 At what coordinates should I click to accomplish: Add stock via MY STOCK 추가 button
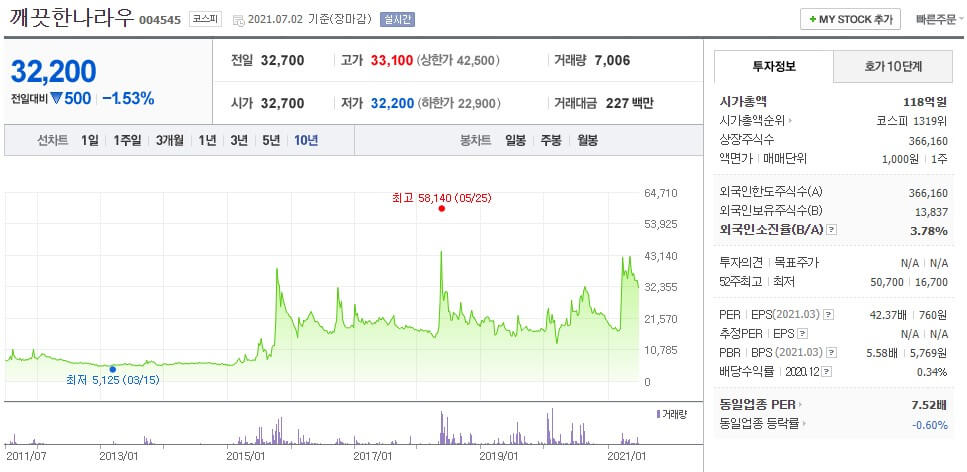coord(850,19)
